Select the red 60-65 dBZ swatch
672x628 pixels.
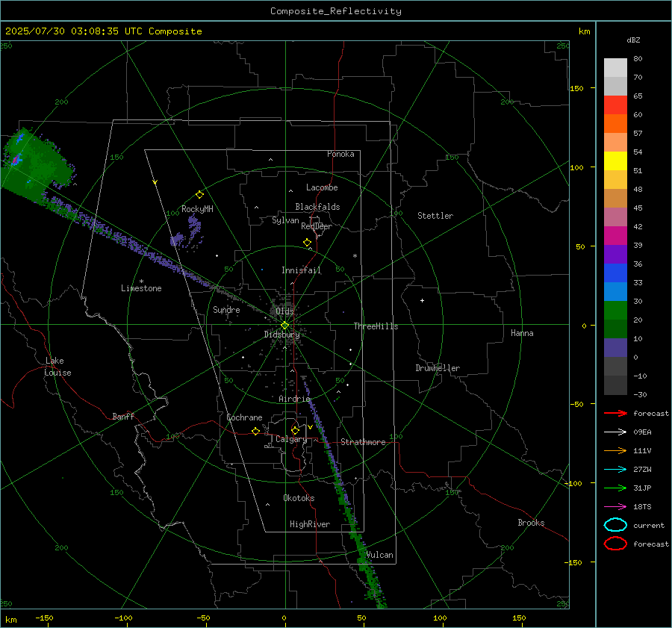(x=615, y=105)
